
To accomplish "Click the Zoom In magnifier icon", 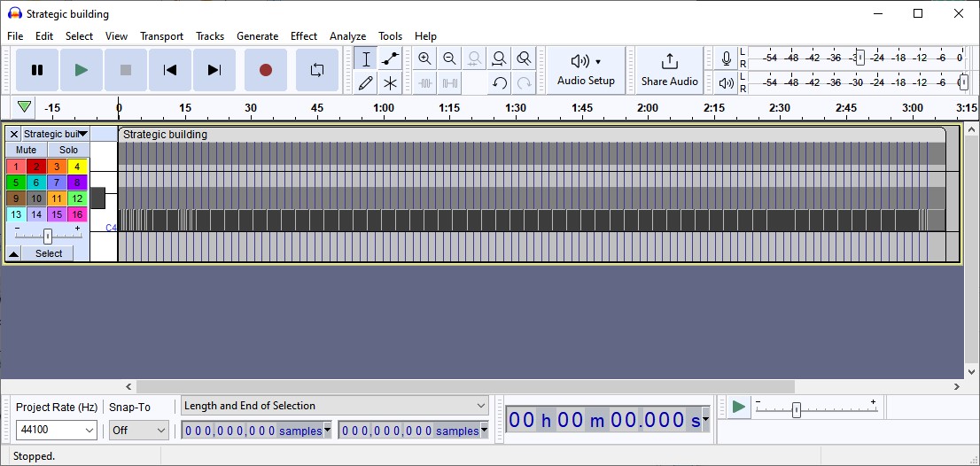I will click(424, 59).
